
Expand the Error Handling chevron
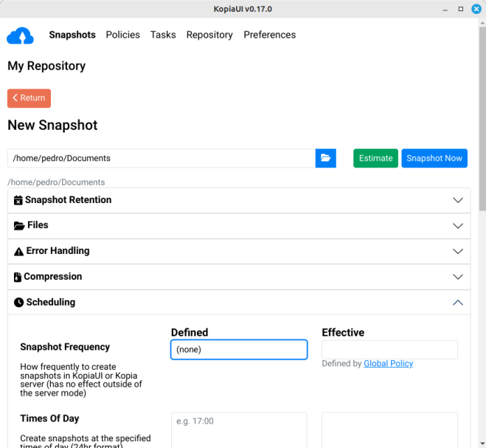tap(458, 251)
